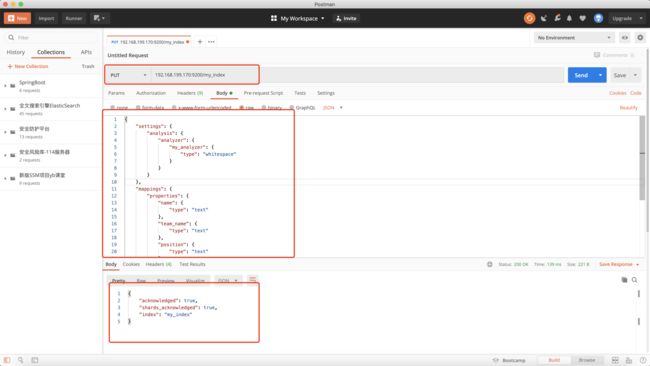Click the Send button
Viewport: 650px width, 366px height.
pyautogui.click(x=581, y=75)
